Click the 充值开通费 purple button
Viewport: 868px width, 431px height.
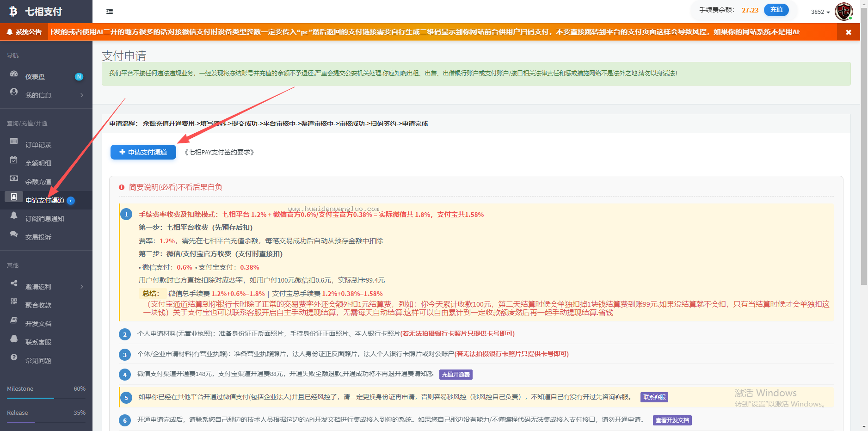click(x=456, y=375)
